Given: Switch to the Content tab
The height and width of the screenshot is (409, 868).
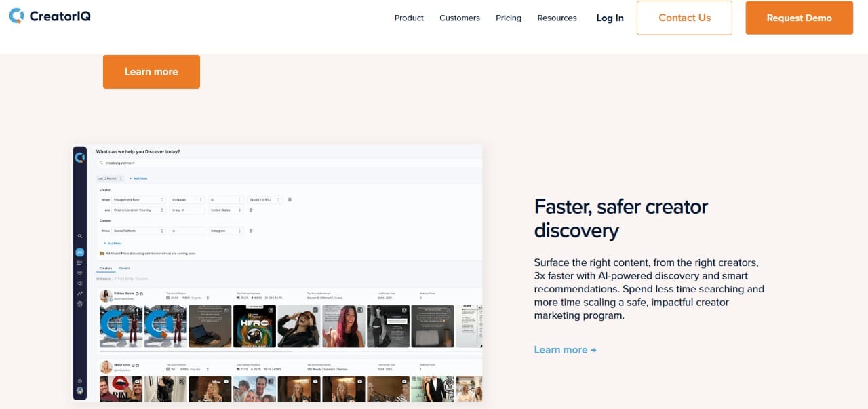Looking at the screenshot, I should [x=125, y=269].
